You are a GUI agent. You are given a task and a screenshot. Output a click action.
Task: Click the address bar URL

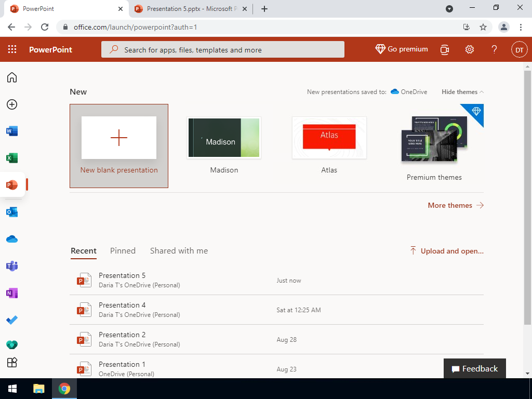(136, 27)
